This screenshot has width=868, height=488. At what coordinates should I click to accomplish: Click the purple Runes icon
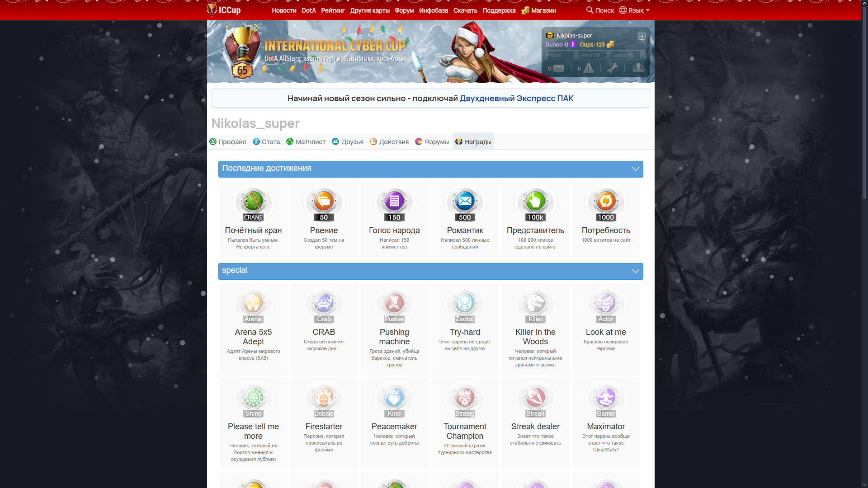(573, 44)
